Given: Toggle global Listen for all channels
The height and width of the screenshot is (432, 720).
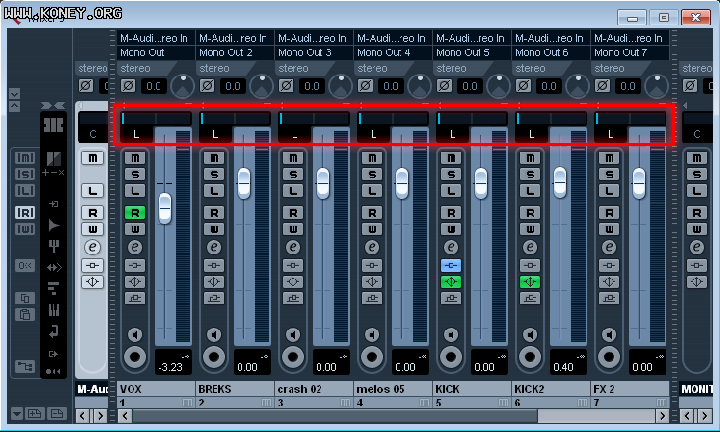Looking at the screenshot, I should pyautogui.click(x=25, y=191).
